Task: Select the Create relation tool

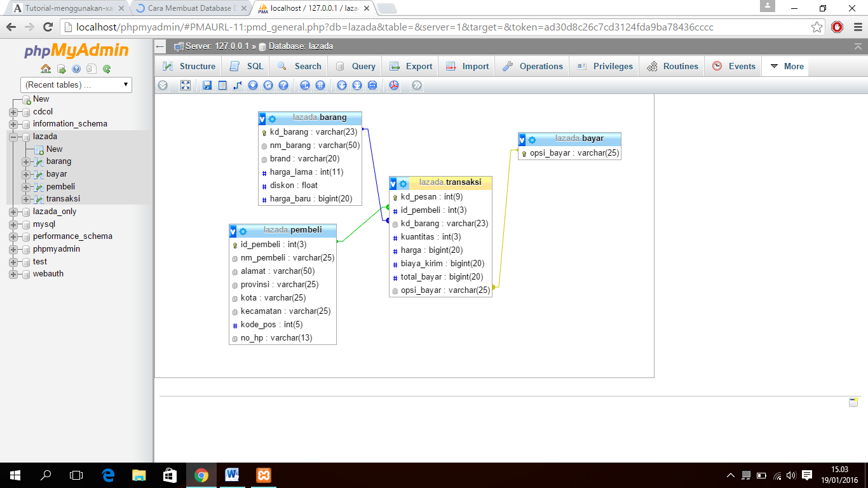Action: tap(238, 85)
